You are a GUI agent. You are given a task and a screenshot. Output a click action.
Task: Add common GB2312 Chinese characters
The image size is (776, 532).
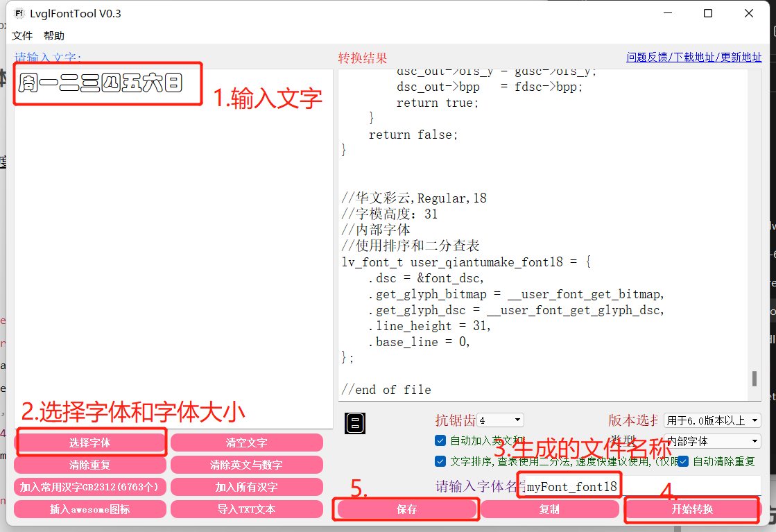click(90, 486)
